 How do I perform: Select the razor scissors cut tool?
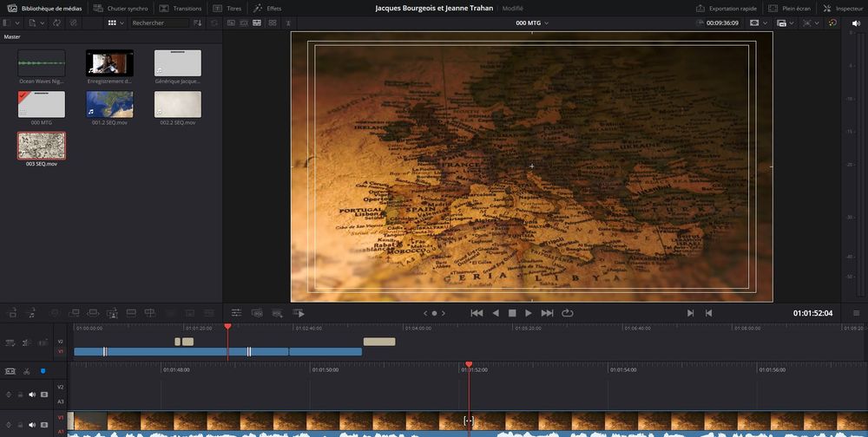point(27,371)
